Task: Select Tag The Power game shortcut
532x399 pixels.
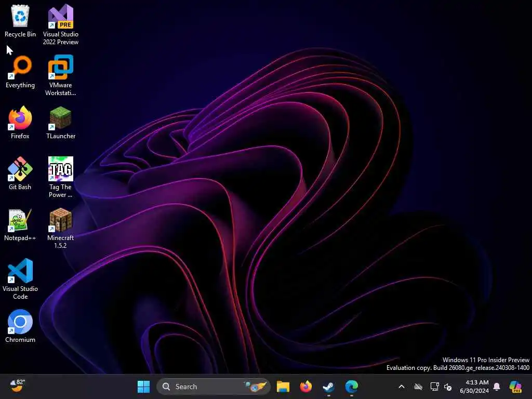Action: click(x=61, y=177)
